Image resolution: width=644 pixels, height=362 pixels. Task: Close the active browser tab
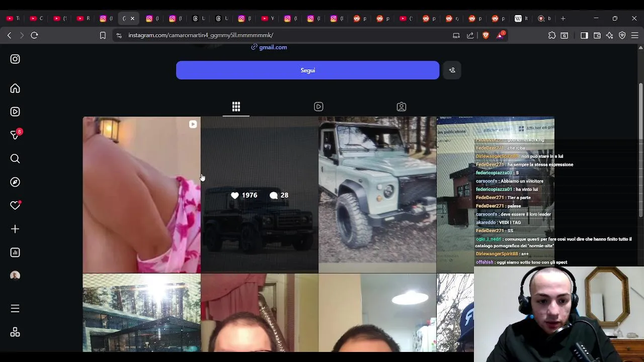click(132, 19)
